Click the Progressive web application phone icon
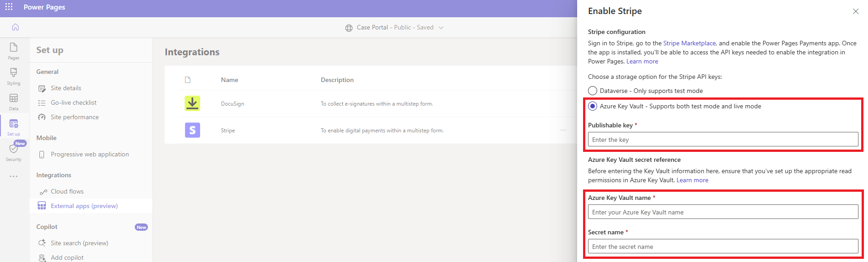Image resolution: width=868 pixels, height=262 pixels. [x=42, y=155]
